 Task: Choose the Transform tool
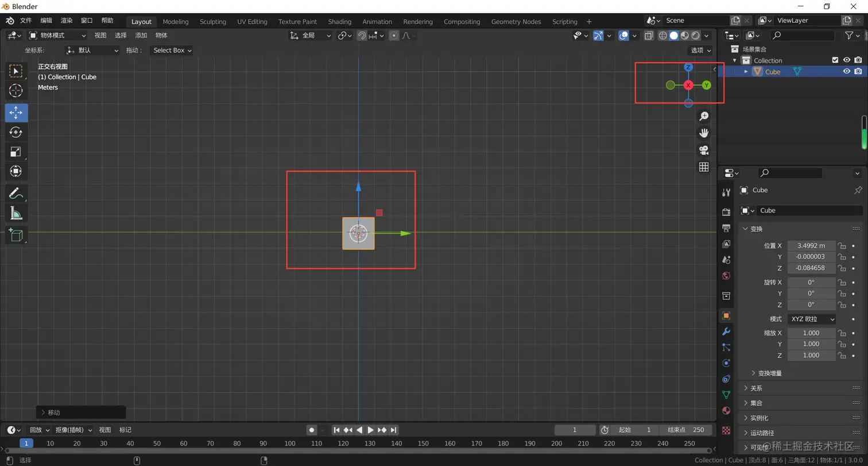click(16, 171)
